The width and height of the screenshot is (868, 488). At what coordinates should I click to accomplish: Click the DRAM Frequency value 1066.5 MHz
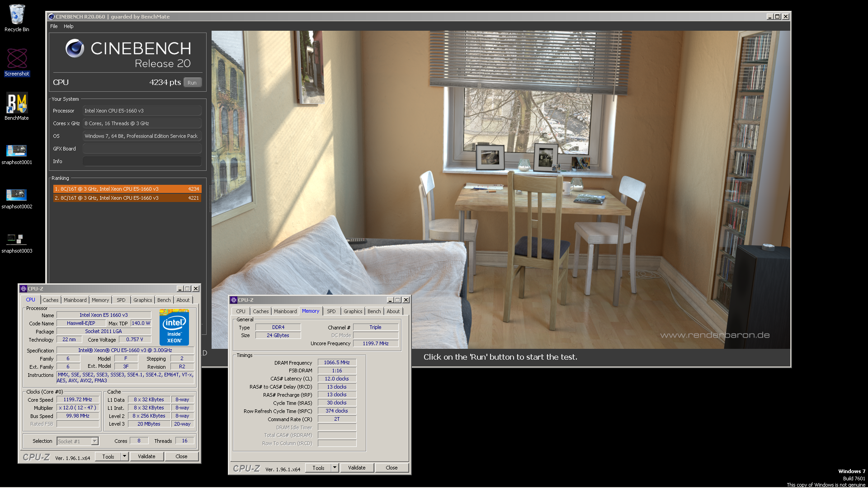coord(337,362)
